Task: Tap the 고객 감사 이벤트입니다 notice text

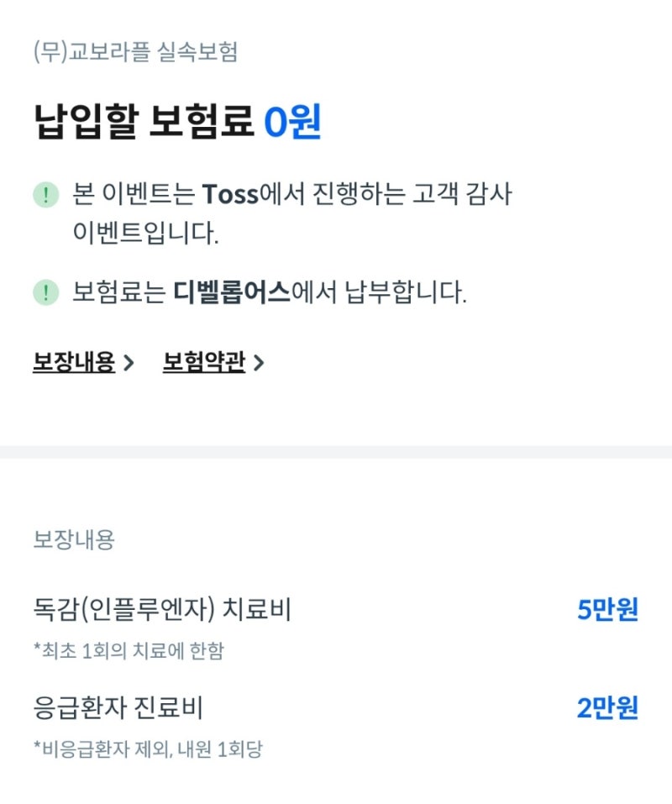Action: pyautogui.click(x=292, y=214)
